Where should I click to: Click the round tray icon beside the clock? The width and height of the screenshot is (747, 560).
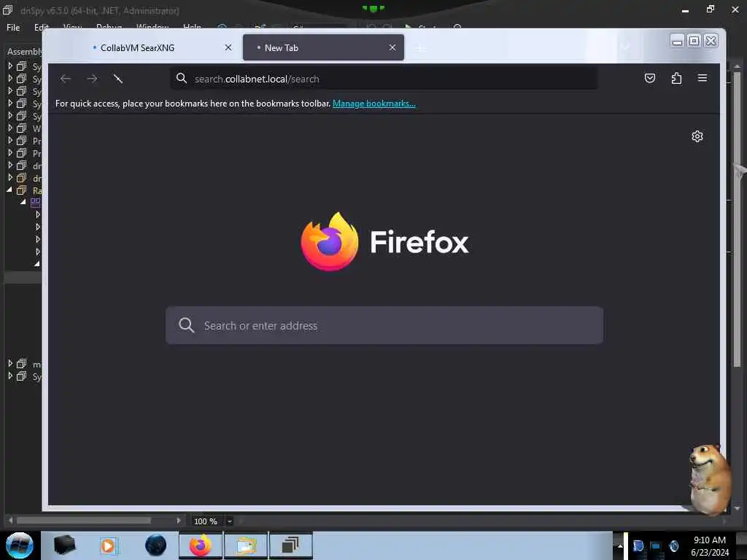tap(673, 545)
